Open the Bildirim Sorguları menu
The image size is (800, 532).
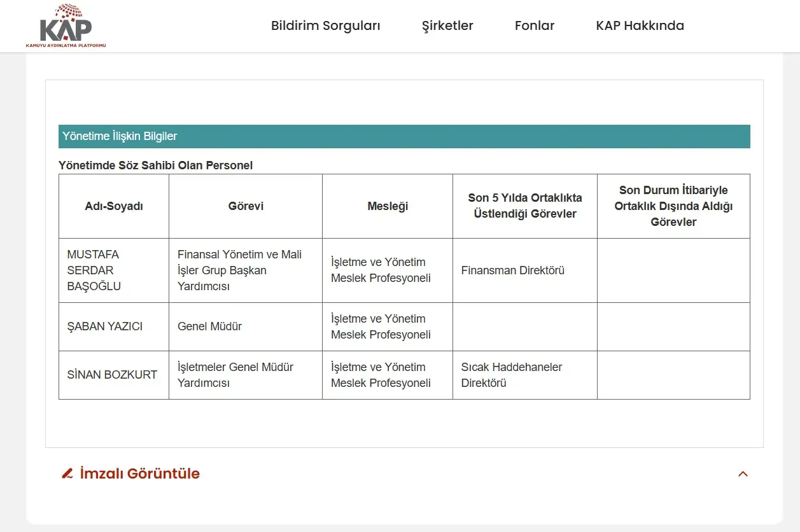tap(326, 26)
